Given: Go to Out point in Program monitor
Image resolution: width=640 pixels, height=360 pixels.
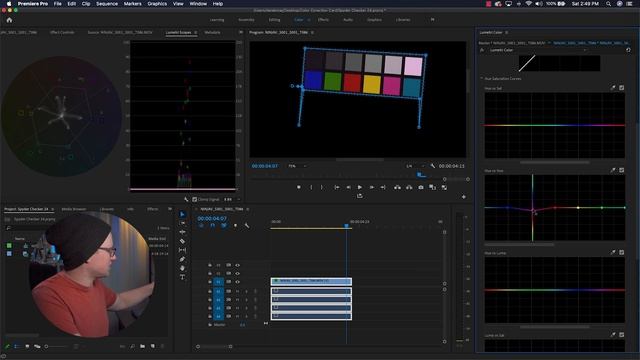Looking at the screenshot, I should click(383, 187).
